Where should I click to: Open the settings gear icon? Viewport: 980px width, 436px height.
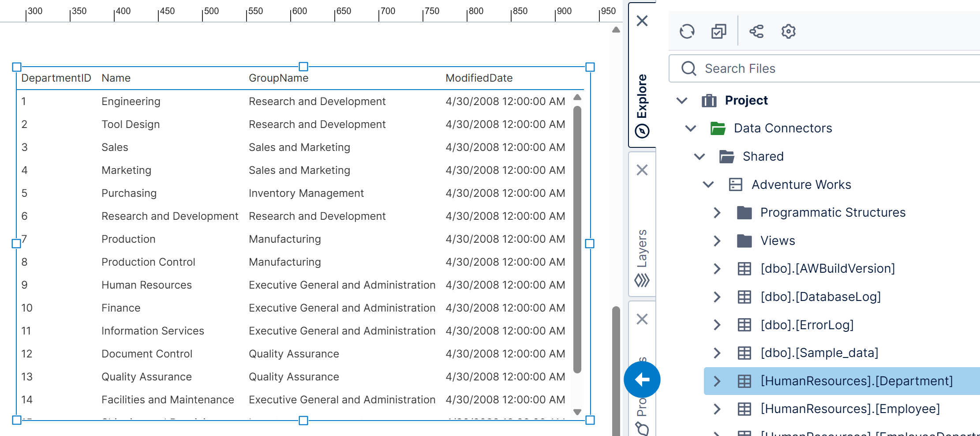788,31
